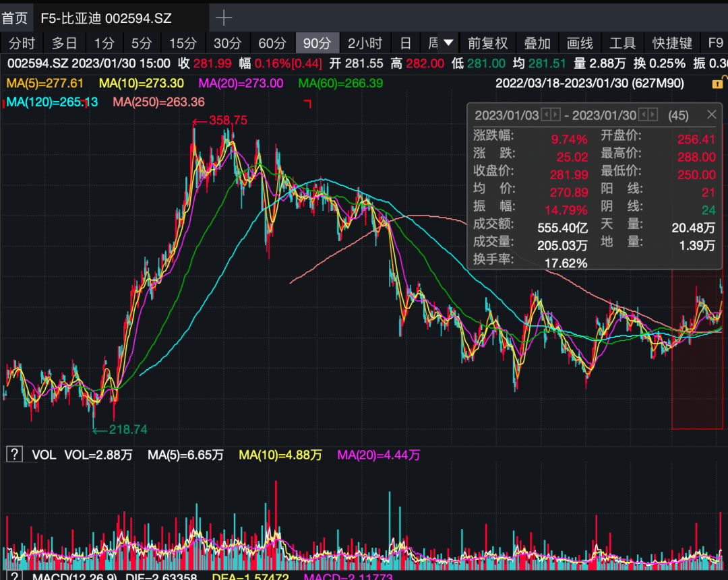728x580 pixels.
Task: Click the F9 button
Action: 715,43
